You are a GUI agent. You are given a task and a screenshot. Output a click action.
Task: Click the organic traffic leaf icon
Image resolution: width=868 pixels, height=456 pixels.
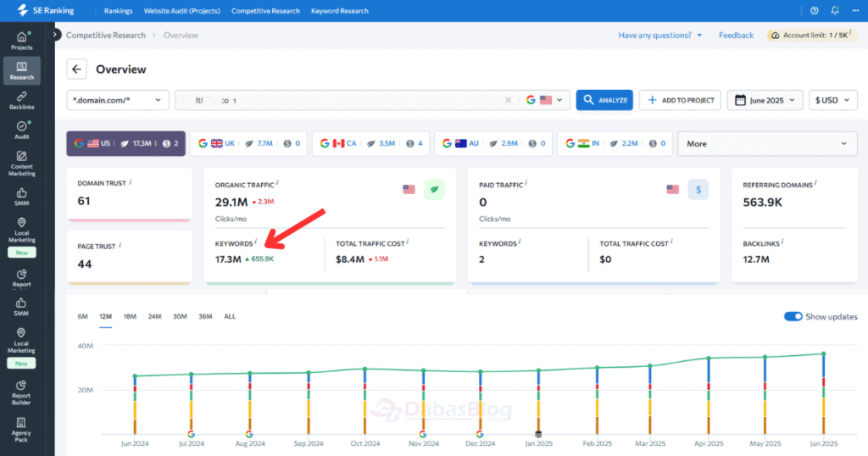tap(435, 189)
